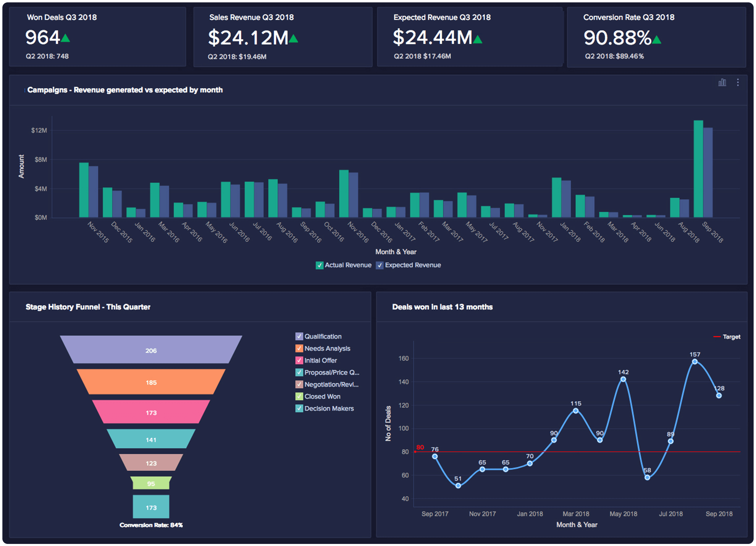Click the Won Deals Q3 2018 widget title

coord(62,17)
